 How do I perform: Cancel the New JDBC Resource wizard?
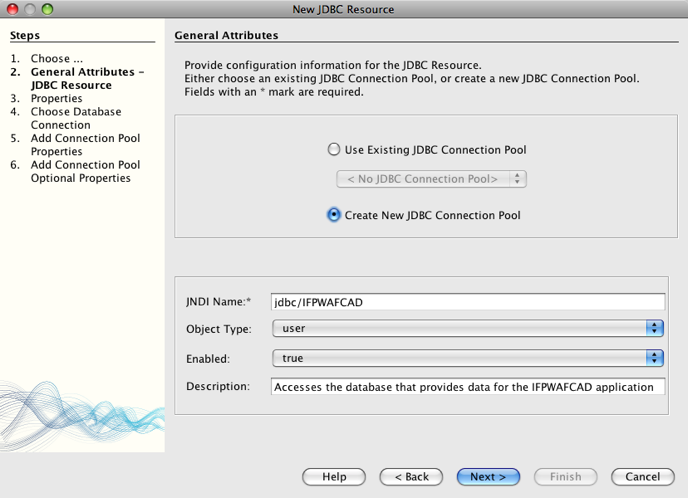[x=642, y=477]
